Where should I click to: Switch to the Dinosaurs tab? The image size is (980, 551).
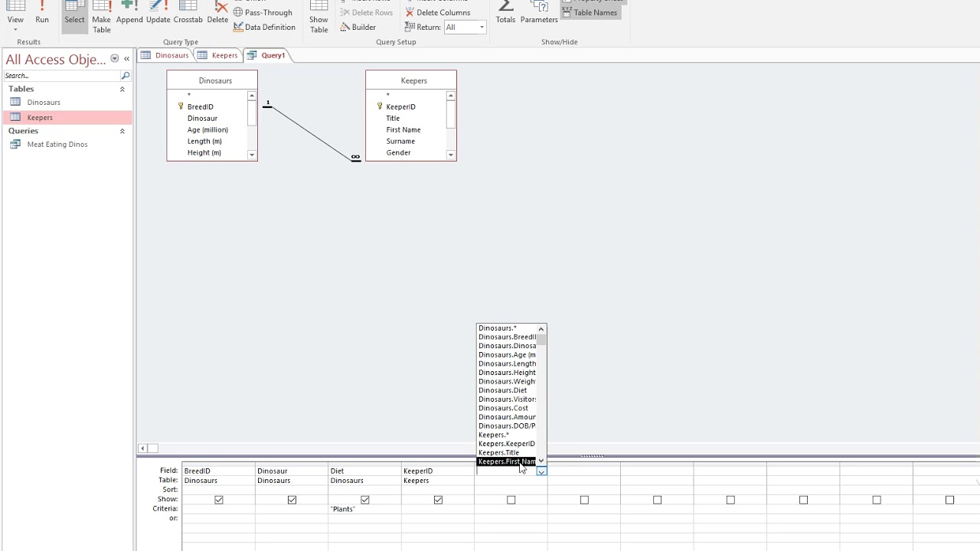[165, 55]
